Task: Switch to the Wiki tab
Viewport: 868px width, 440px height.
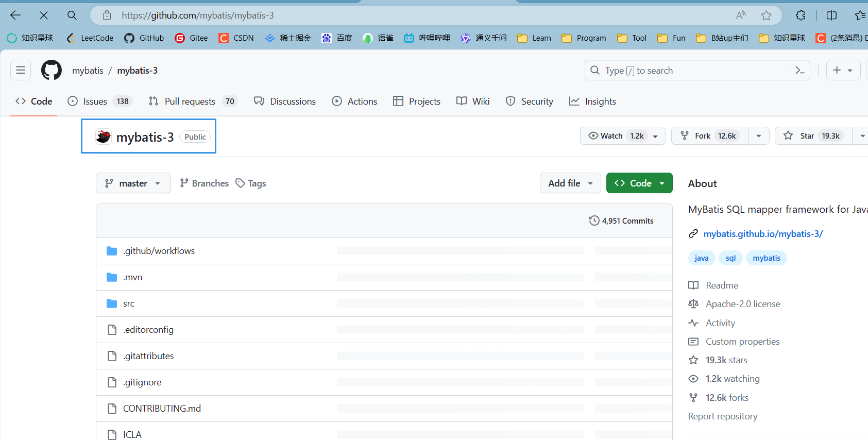Action: [x=473, y=101]
